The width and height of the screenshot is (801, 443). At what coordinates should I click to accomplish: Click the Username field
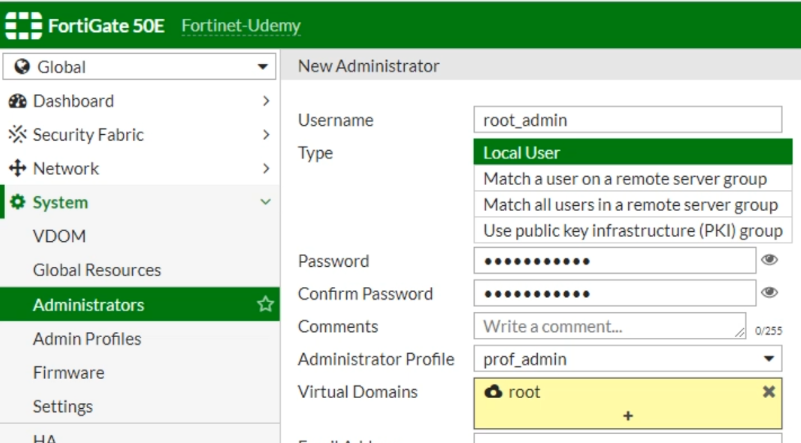(627, 120)
